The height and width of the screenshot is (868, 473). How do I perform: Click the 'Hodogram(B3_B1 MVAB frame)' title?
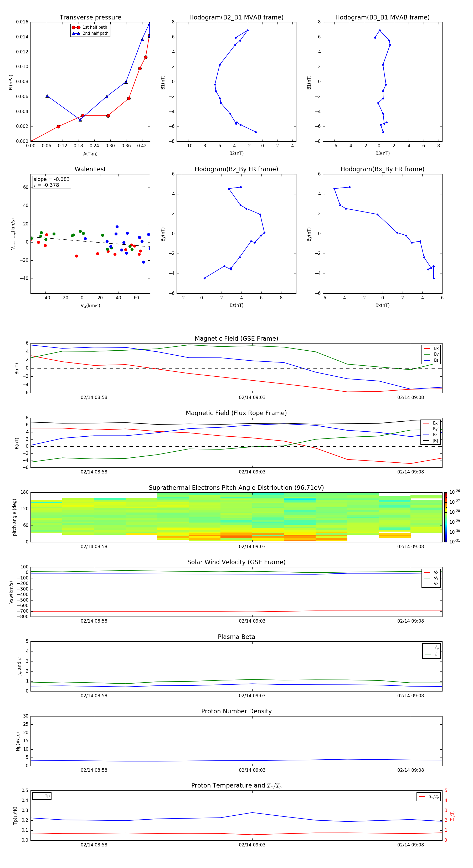(x=382, y=18)
